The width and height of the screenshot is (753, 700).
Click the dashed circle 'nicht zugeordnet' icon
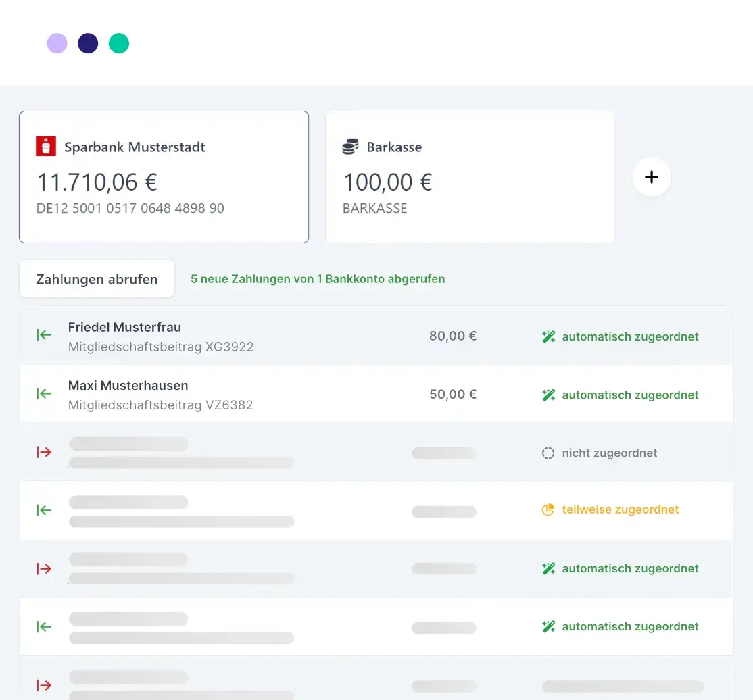[548, 453]
